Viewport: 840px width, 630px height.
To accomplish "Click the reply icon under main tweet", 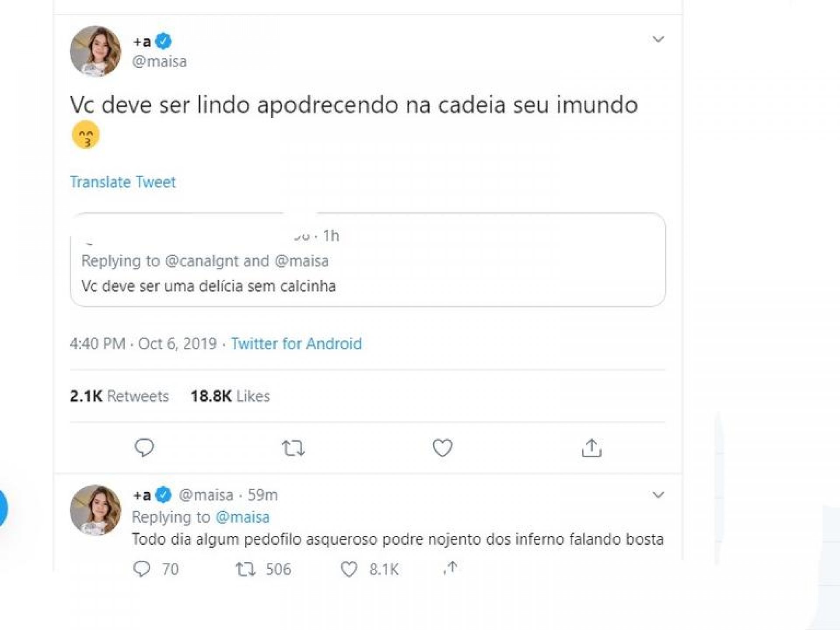I will (144, 448).
